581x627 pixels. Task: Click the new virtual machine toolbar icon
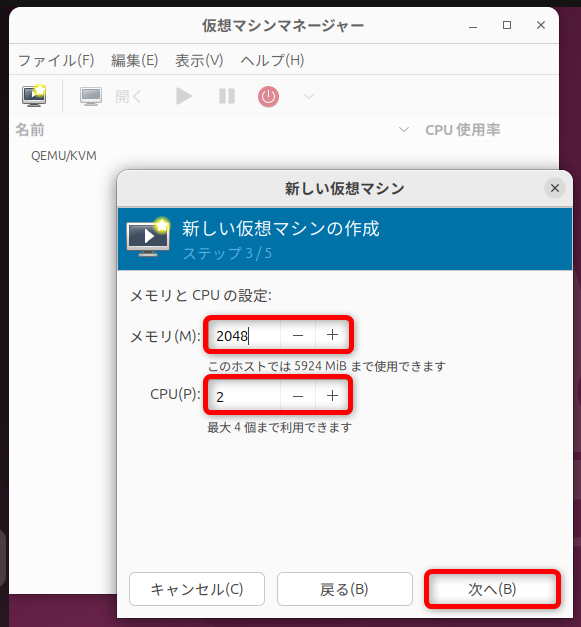34,96
